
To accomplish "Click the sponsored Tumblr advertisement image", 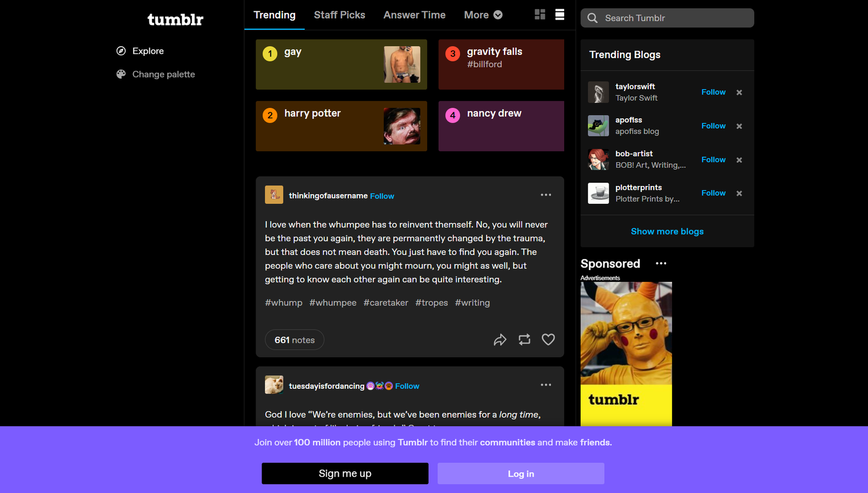I will (x=626, y=354).
